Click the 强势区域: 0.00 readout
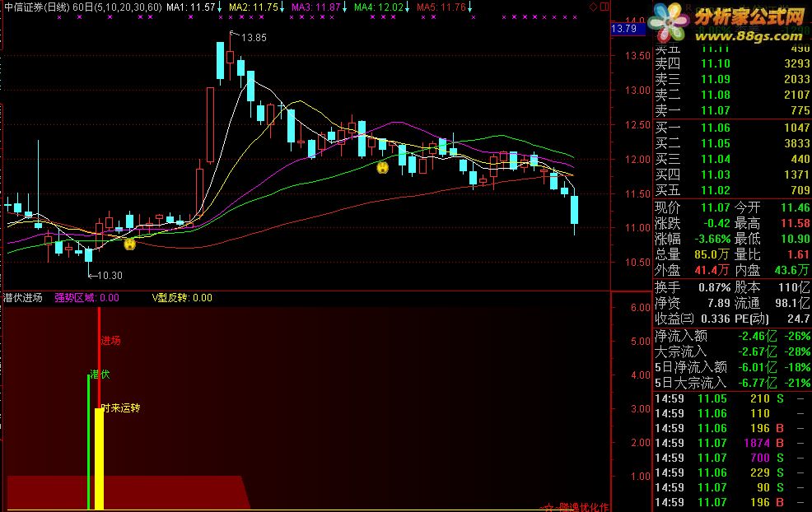 86,298
